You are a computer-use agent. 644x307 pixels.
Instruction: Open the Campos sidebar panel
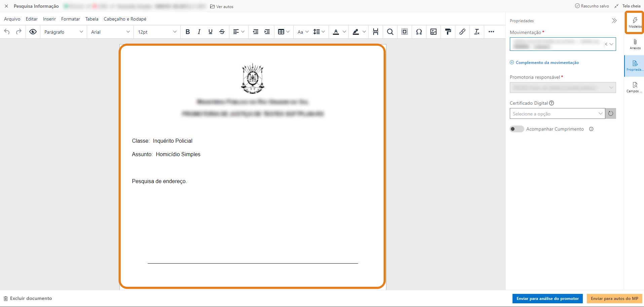click(x=635, y=87)
